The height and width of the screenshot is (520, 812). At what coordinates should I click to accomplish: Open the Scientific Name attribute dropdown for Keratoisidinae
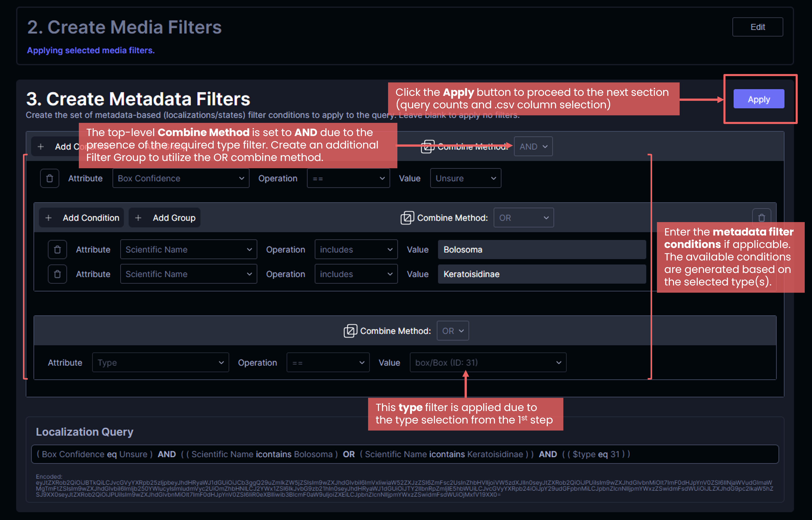189,274
